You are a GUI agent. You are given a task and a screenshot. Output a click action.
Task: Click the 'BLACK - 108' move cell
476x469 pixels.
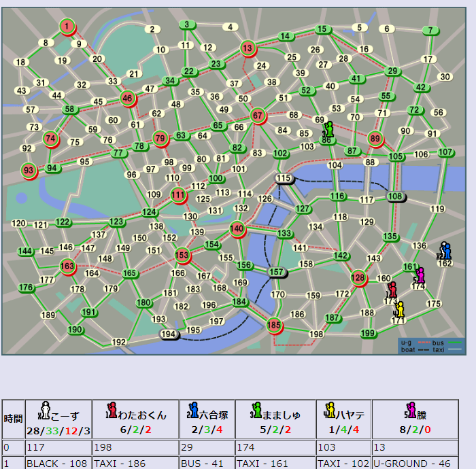[57, 464]
